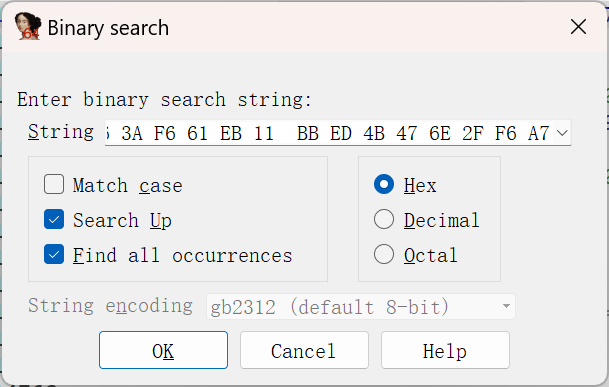
Task: Expand the String search history dropdown arrow
Action: coord(562,133)
